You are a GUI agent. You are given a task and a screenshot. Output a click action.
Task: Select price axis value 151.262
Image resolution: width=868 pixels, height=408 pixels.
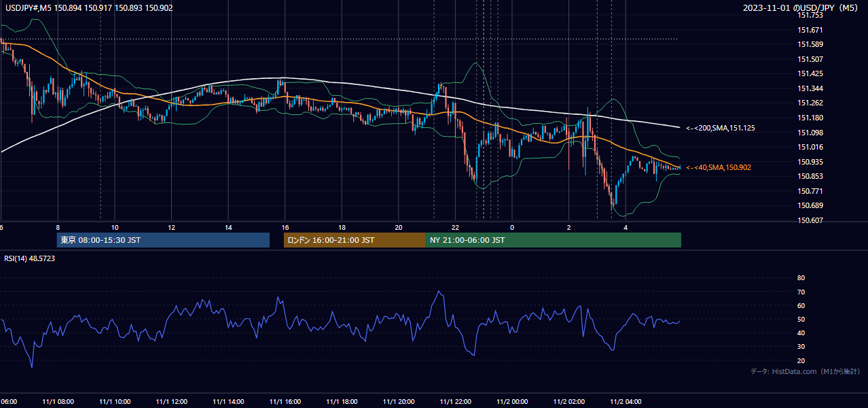tap(810, 103)
